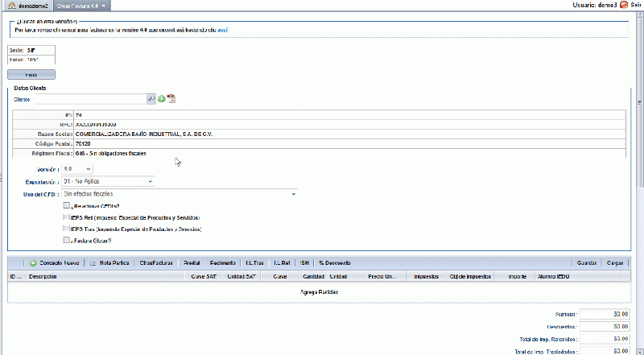Viewport: 644px width, 355px height.
Task: Open the Exportación dropdown
Action: [x=108, y=181]
